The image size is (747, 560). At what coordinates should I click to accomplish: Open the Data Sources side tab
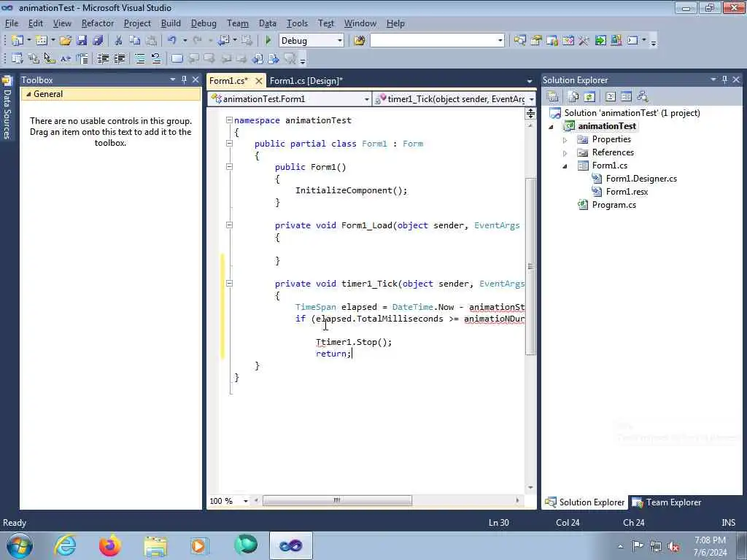click(x=7, y=109)
